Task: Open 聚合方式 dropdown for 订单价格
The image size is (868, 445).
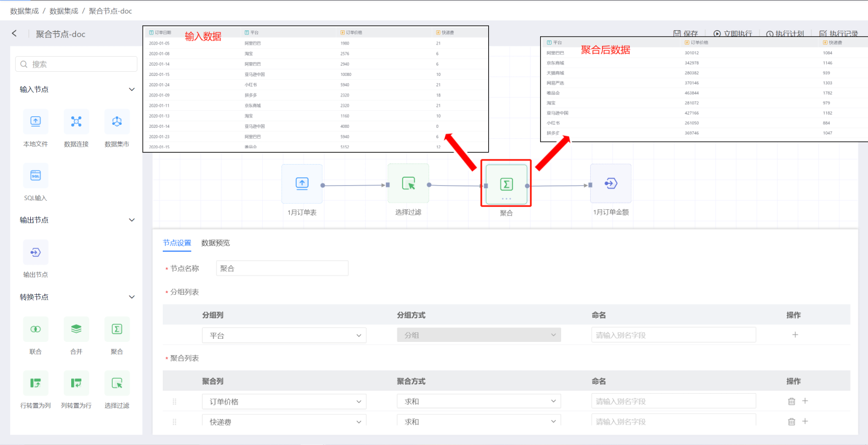Action: (479, 402)
